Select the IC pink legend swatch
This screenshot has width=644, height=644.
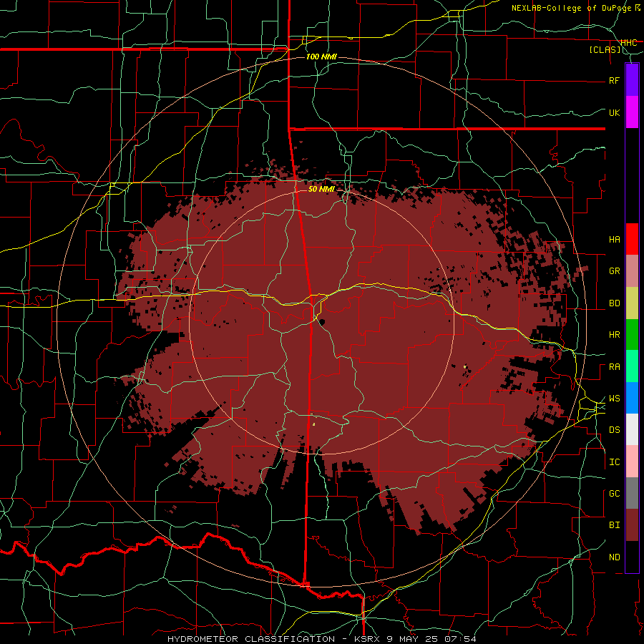point(632,462)
